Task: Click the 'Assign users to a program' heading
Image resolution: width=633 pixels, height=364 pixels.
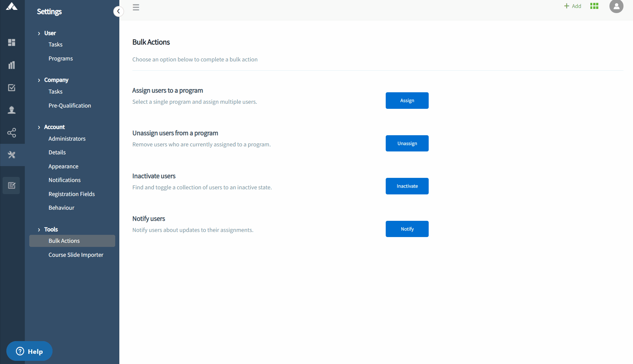Action: pyautogui.click(x=168, y=90)
